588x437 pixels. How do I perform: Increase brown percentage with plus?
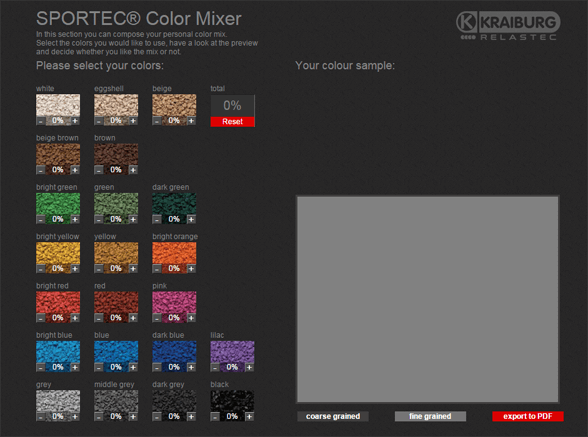coord(133,170)
